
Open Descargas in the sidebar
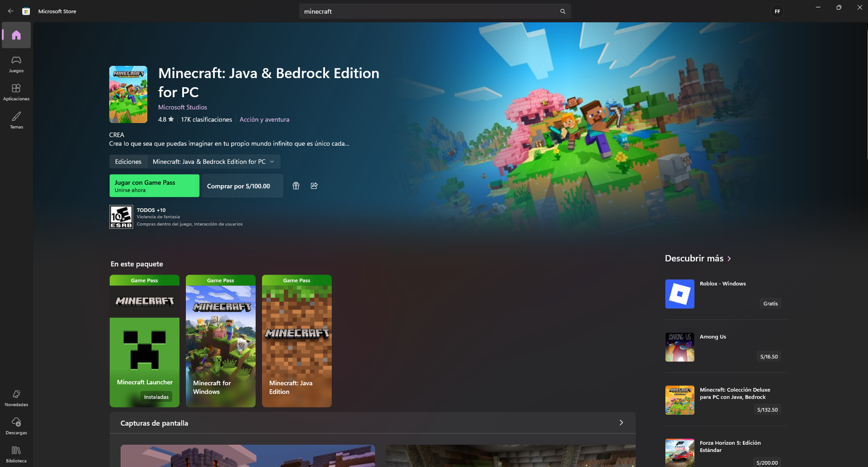point(16,426)
